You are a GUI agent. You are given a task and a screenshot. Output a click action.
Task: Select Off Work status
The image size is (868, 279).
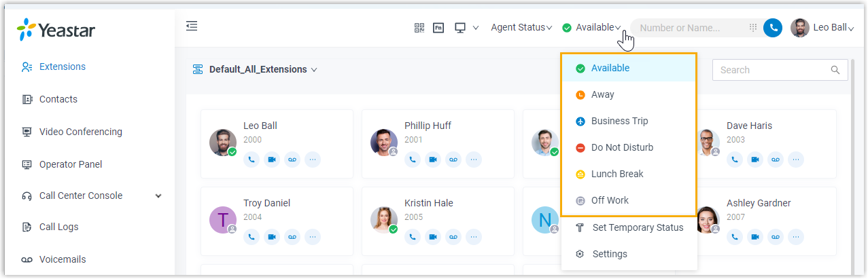(x=629, y=200)
